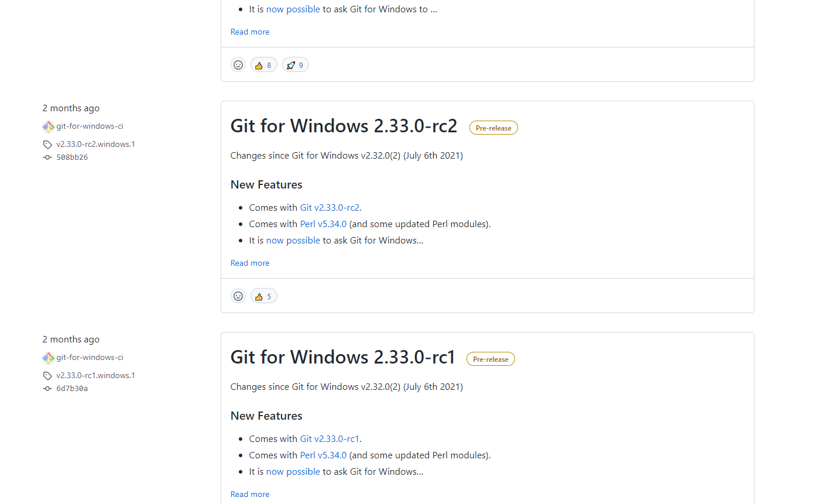Open Read more link in top release card
This screenshot has height=504, width=820.
click(250, 32)
